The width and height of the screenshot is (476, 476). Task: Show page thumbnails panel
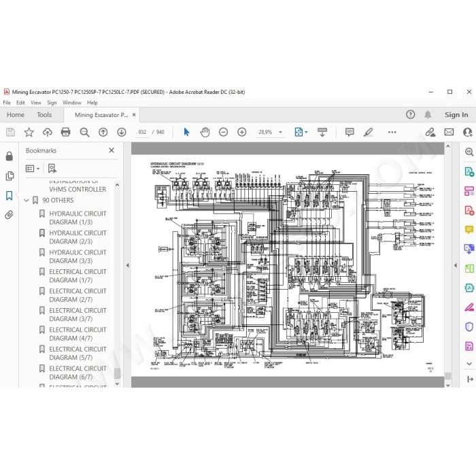click(x=10, y=175)
